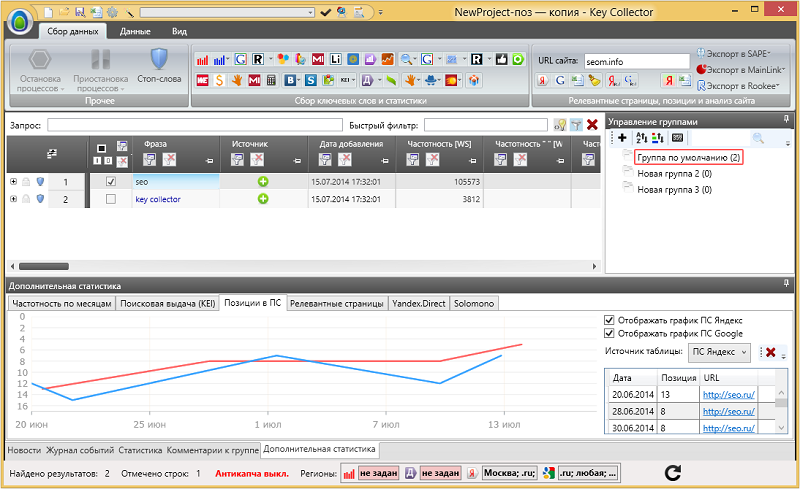
Task: Uncheck the checkbox for seo row
Action: 111,182
